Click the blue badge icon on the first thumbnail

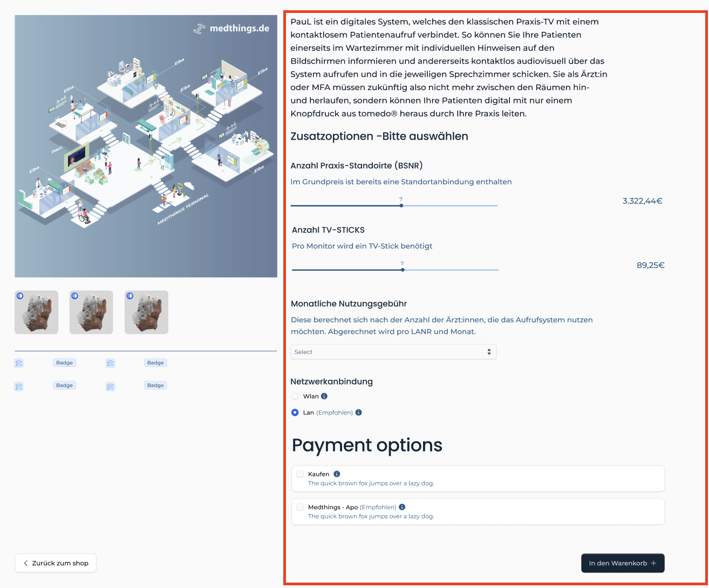pyautogui.click(x=20, y=296)
